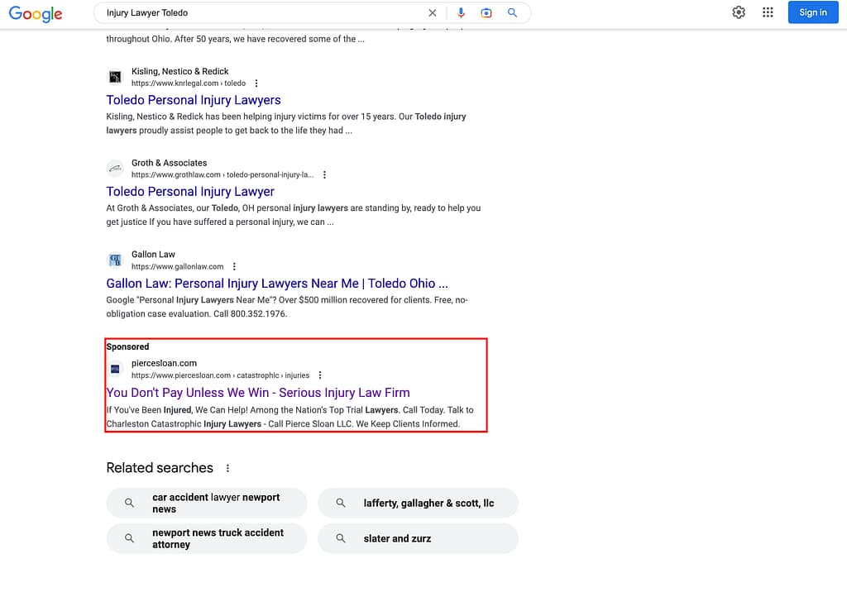Image resolution: width=847 pixels, height=616 pixels.
Task: Open the three-dot menu beside the gallonlaw.com URL
Action: point(234,267)
